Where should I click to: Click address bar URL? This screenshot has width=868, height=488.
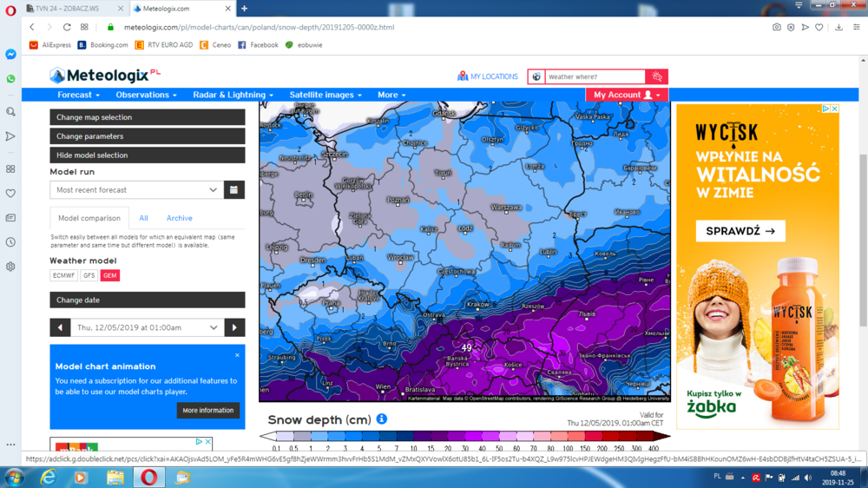tap(259, 27)
